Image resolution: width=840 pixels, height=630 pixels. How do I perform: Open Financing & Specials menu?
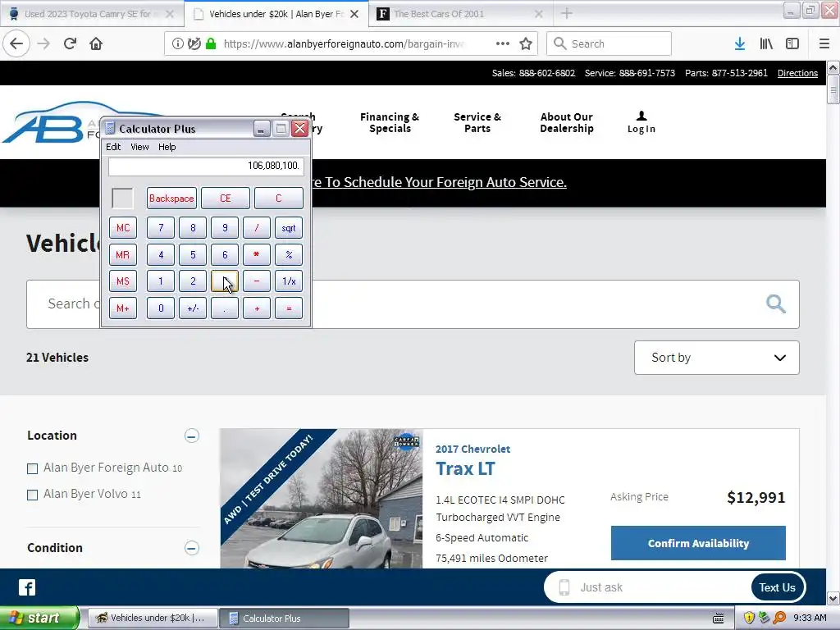coord(390,123)
